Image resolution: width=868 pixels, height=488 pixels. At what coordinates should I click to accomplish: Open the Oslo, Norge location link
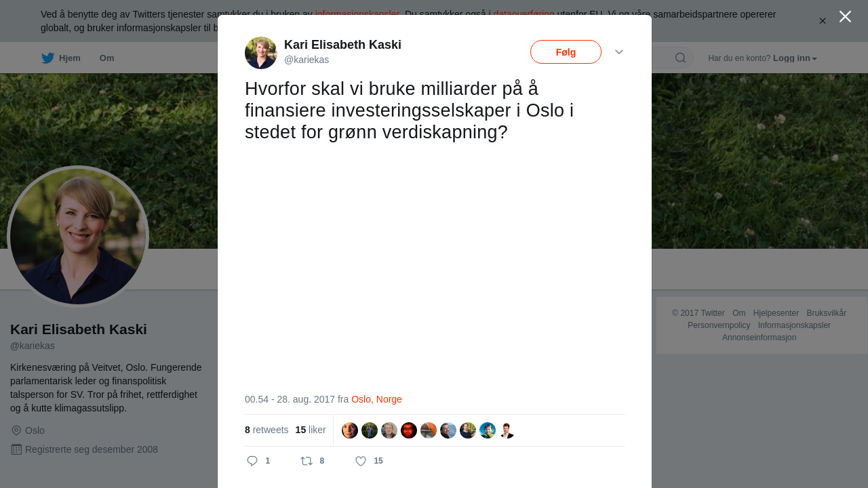(x=376, y=399)
